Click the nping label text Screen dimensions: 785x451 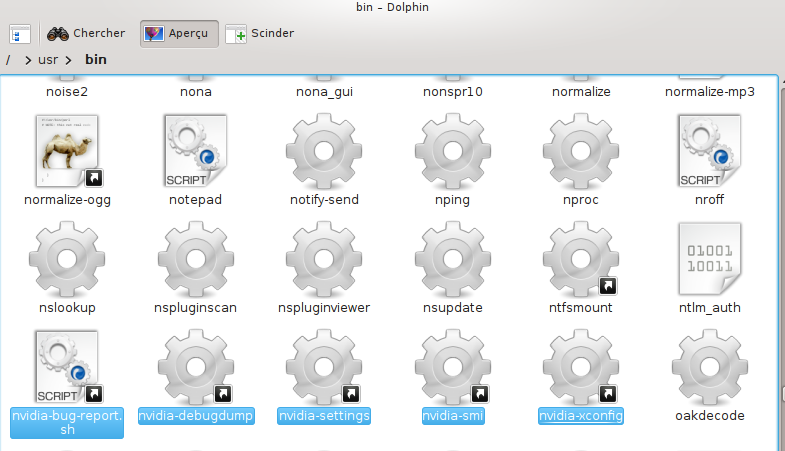tap(453, 200)
